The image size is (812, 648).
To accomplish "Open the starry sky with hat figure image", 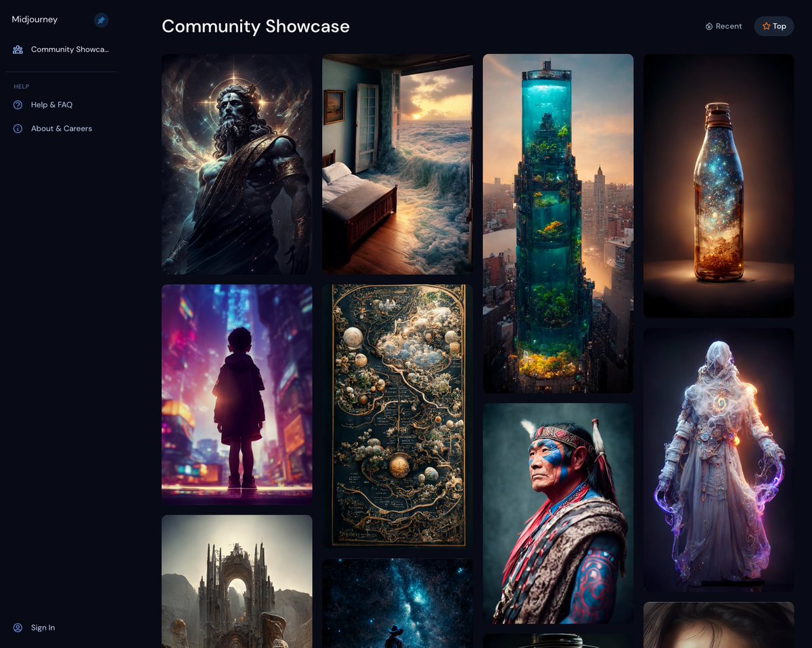I will point(397,603).
